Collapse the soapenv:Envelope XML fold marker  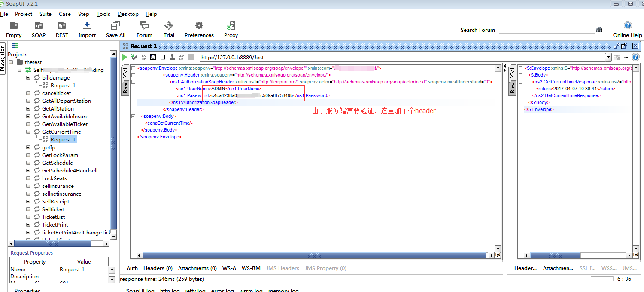133,68
